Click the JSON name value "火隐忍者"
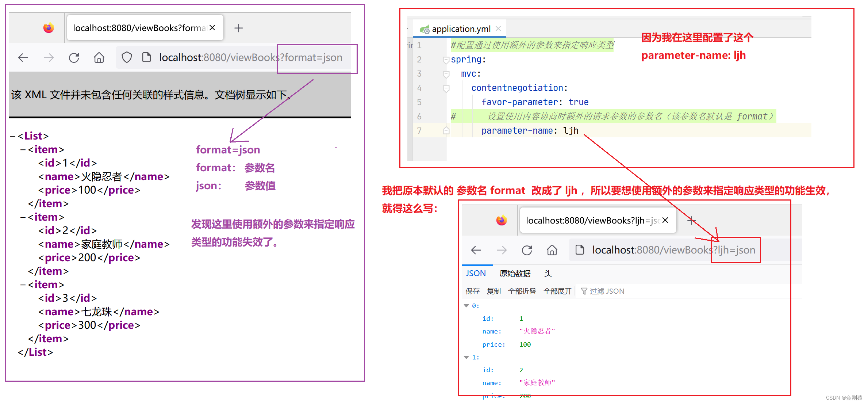This screenshot has width=868, height=404. [537, 331]
